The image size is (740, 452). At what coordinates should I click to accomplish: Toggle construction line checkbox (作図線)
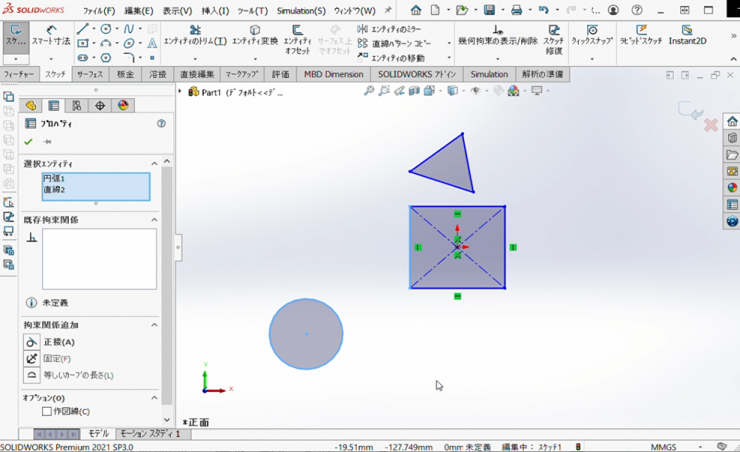click(x=47, y=411)
